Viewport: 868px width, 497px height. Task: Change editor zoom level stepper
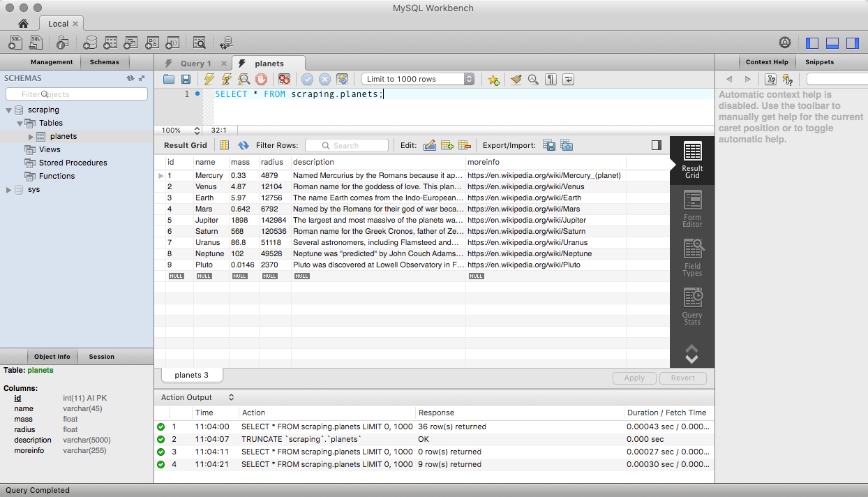(x=197, y=130)
